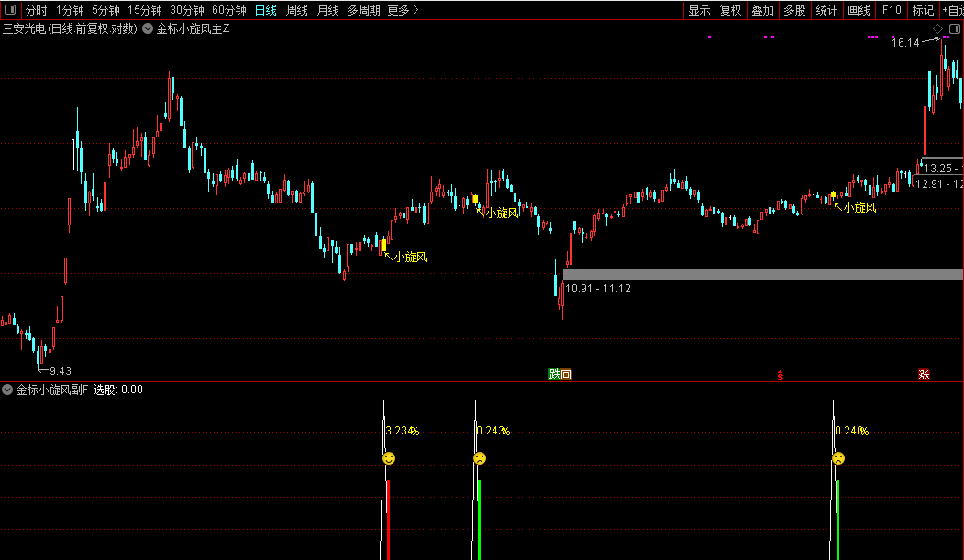
Task: Click the 0.243% label
Action: (493, 431)
